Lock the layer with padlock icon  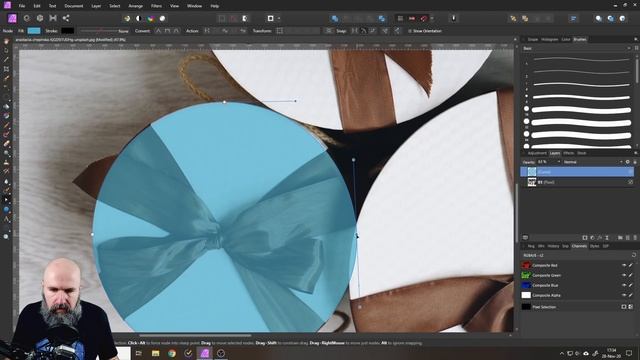click(x=635, y=162)
